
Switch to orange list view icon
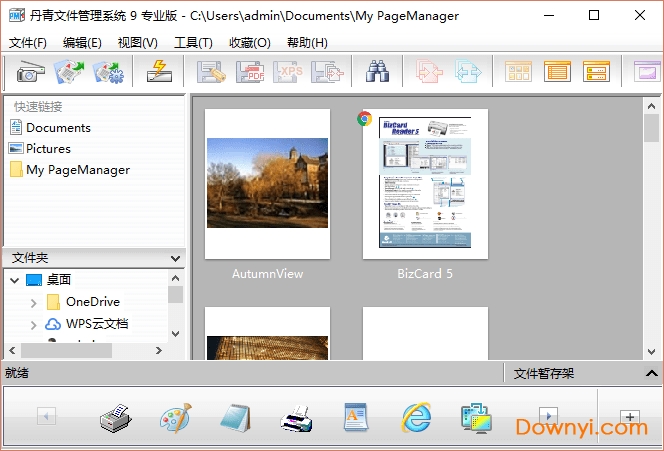click(x=557, y=72)
